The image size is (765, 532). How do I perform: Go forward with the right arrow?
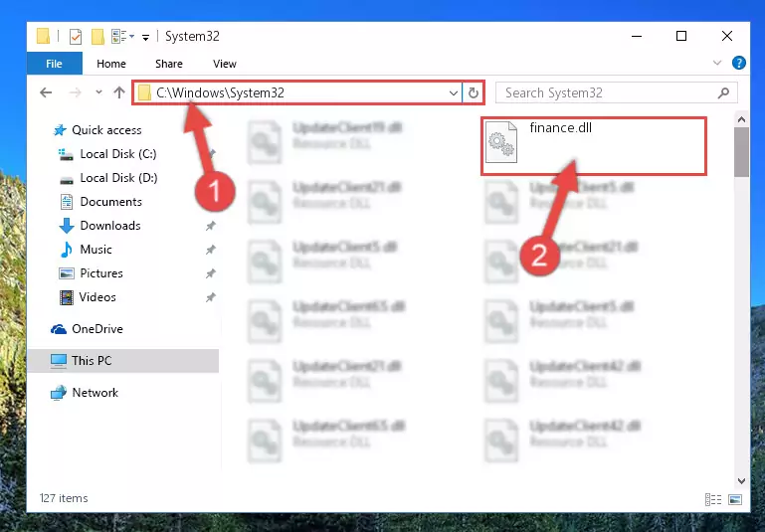[75, 92]
